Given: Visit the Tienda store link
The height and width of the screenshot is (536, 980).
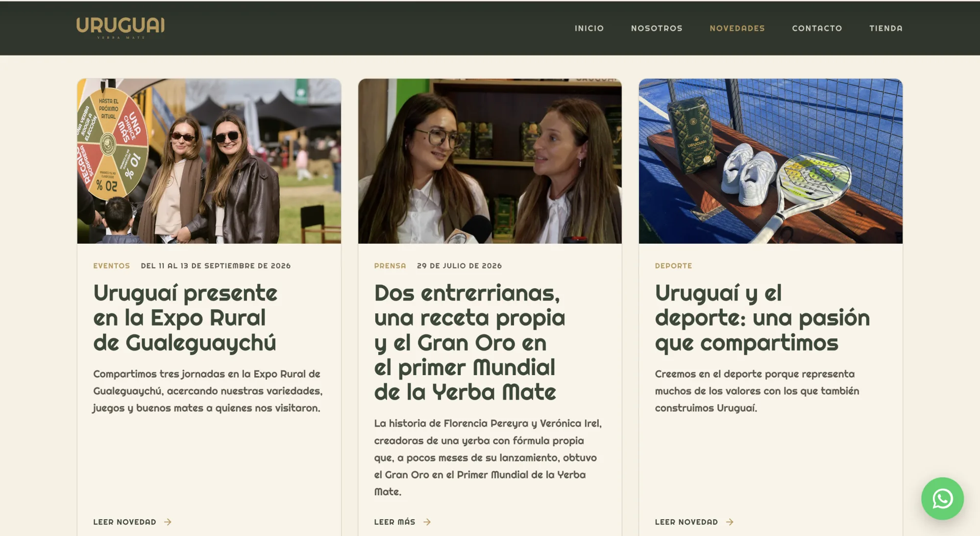Looking at the screenshot, I should coord(885,28).
